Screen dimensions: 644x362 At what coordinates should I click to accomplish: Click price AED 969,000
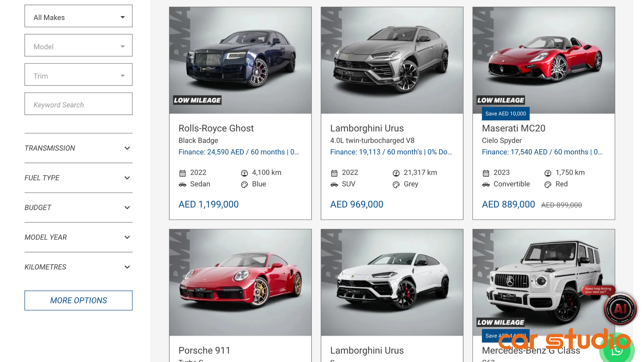pyautogui.click(x=356, y=204)
